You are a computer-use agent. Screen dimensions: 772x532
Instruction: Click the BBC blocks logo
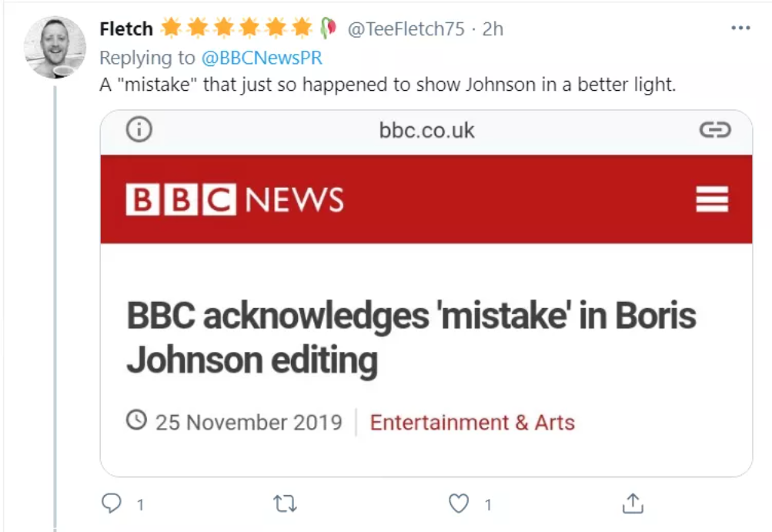coord(181,199)
